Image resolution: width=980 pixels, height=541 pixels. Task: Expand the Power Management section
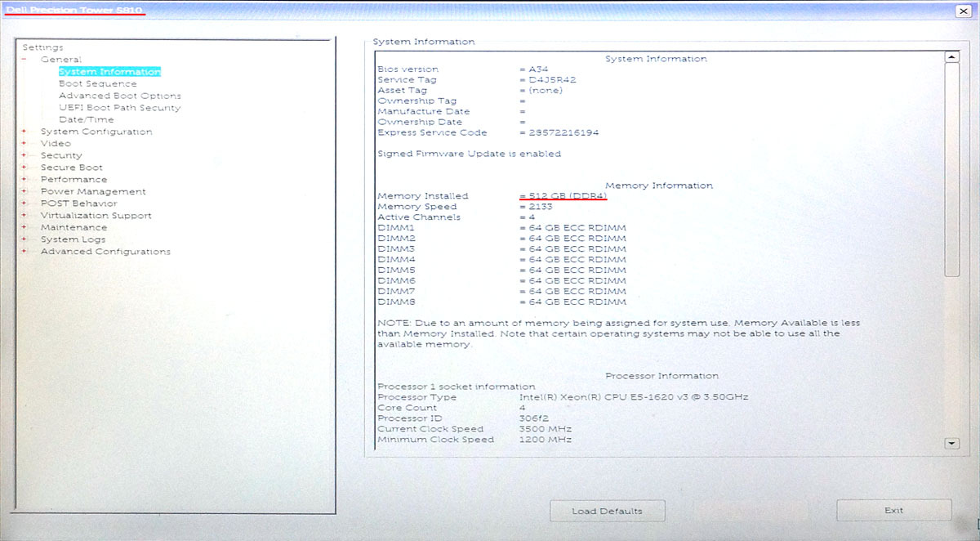tap(24, 191)
